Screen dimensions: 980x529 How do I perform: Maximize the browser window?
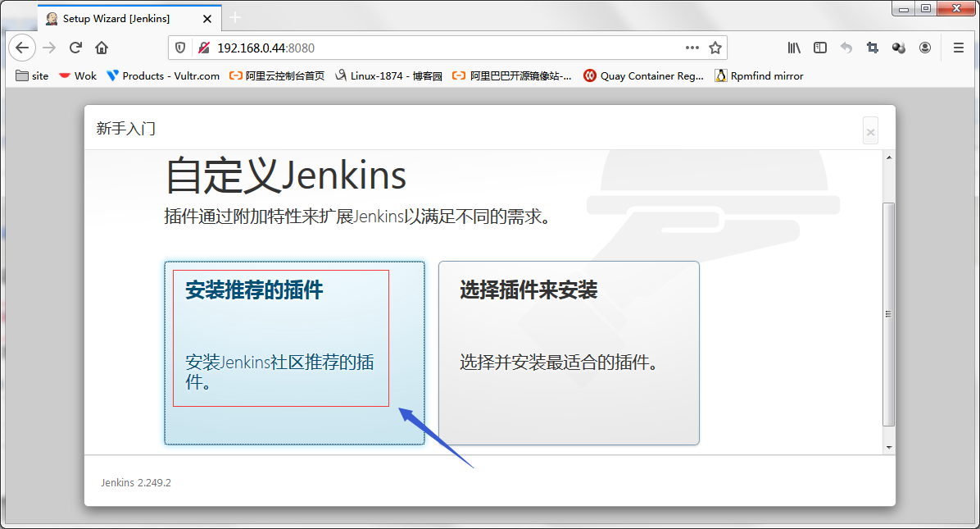[x=926, y=9]
